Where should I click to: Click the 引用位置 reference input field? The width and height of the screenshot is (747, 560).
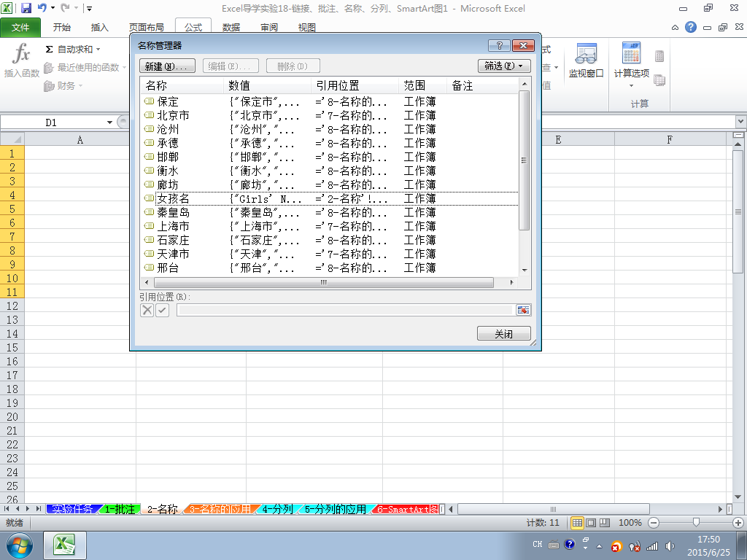click(346, 310)
